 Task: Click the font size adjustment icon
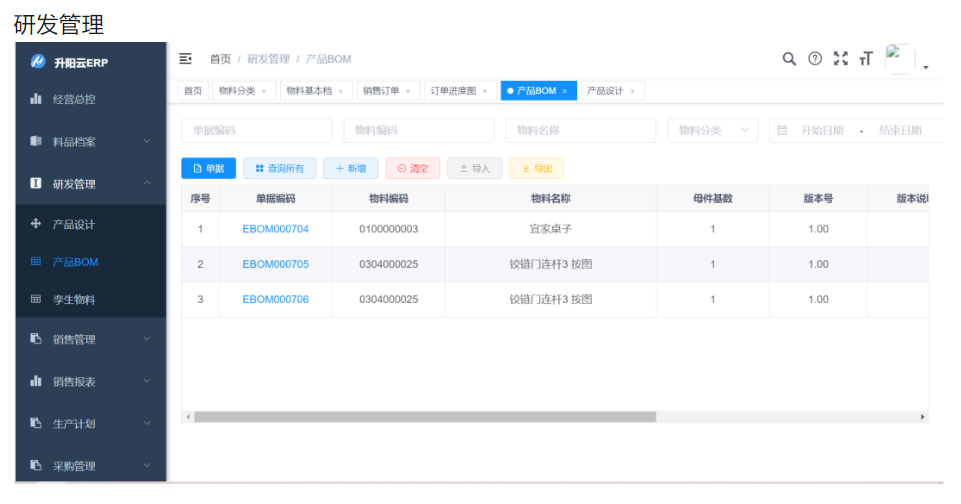[x=866, y=59]
